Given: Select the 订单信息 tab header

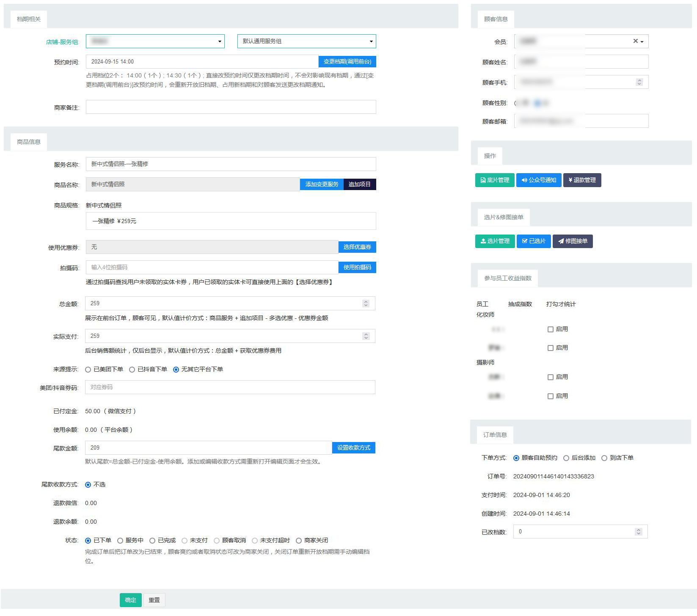Looking at the screenshot, I should 495,435.
